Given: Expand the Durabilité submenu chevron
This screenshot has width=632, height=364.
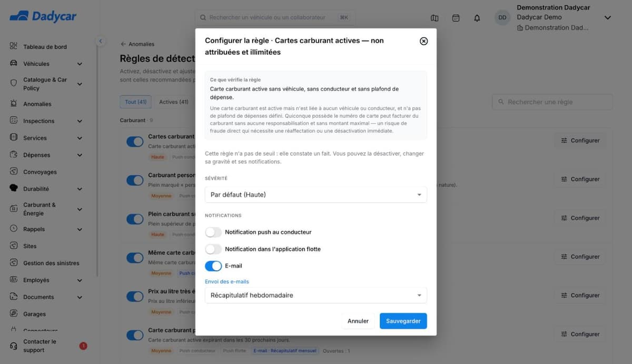Looking at the screenshot, I should [80, 189].
